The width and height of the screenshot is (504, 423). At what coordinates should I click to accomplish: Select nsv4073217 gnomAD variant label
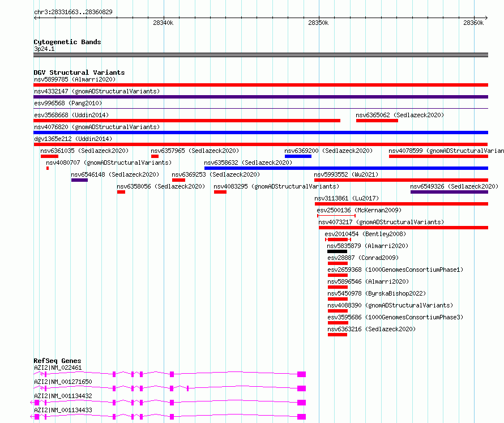tap(381, 222)
